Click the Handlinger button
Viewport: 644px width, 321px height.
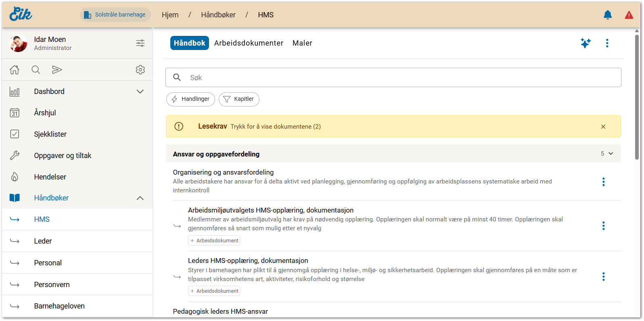pos(190,99)
